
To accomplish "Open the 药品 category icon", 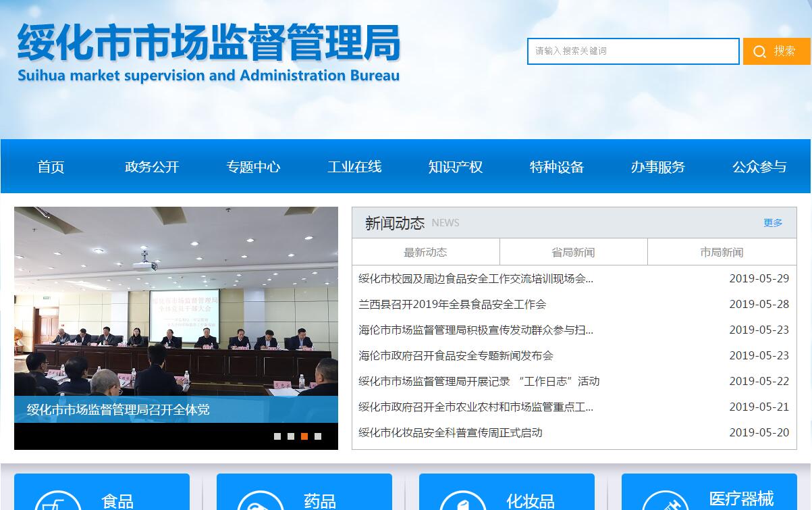I will (261, 501).
